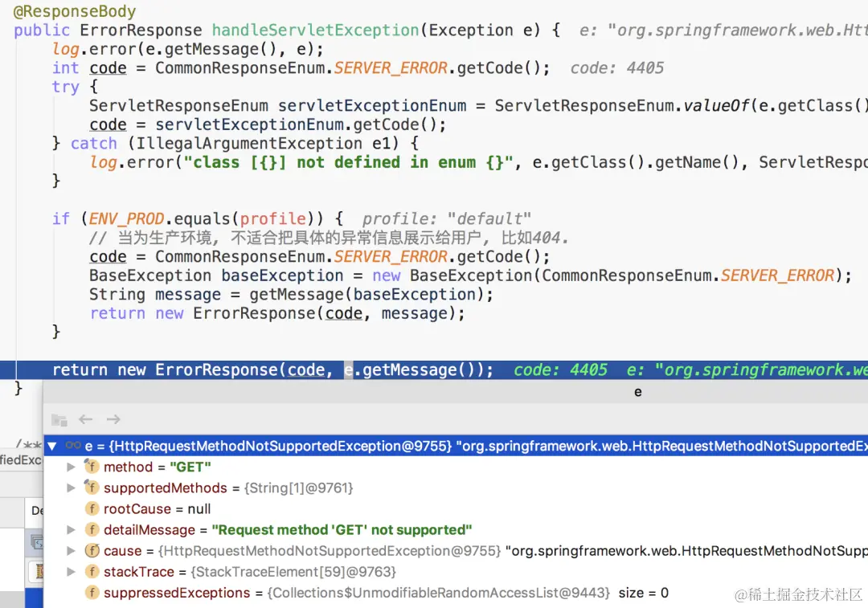Click the field icon of 'rootCause'
Screen dimensions: 868x608
pos(92,509)
